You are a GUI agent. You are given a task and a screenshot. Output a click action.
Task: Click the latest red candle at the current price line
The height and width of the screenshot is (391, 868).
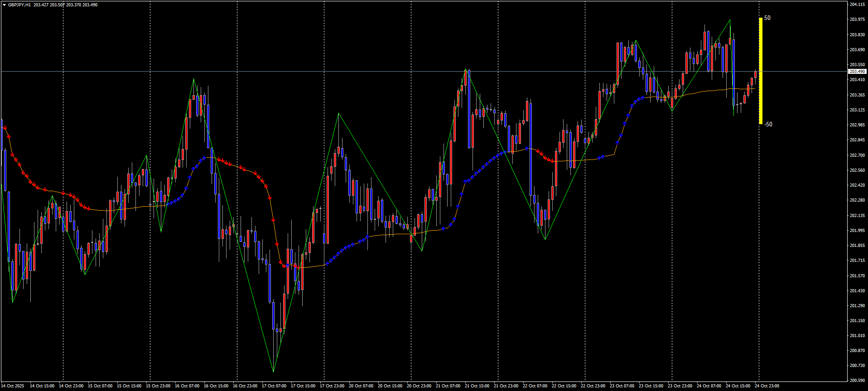(756, 75)
